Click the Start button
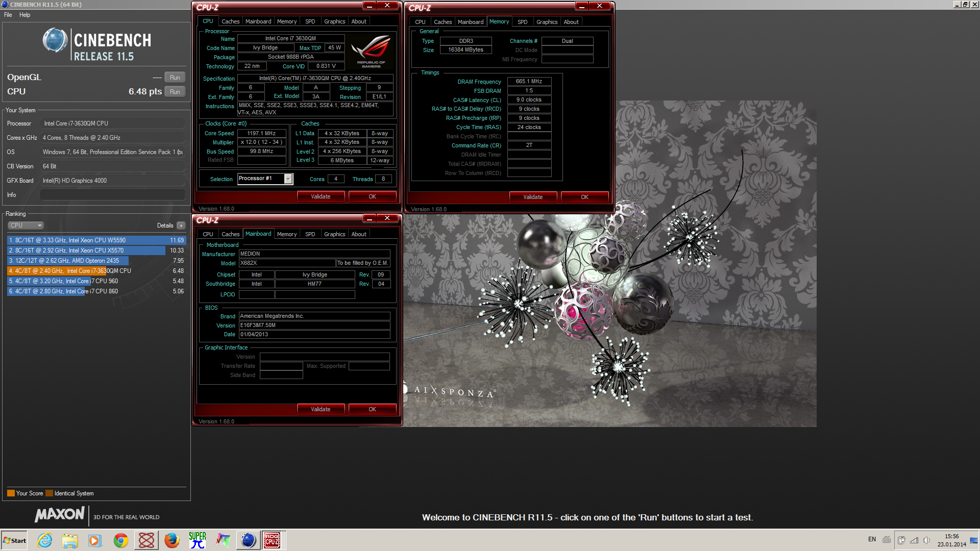 click(x=15, y=540)
